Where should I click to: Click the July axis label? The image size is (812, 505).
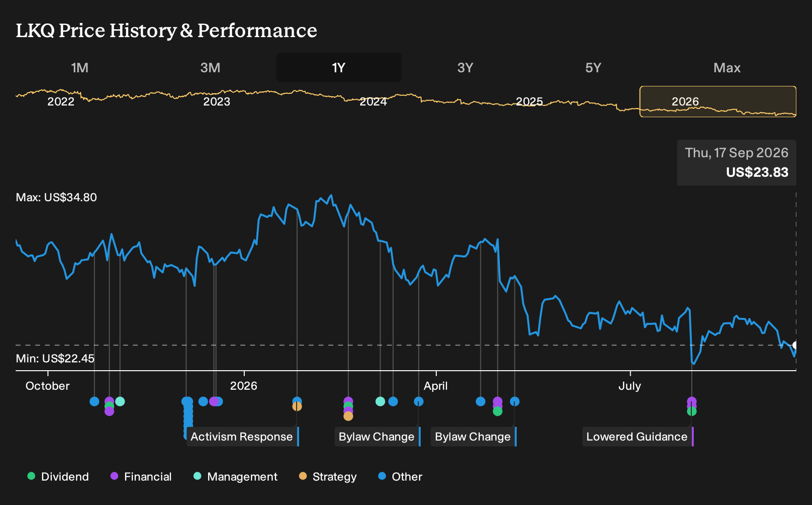coord(630,386)
